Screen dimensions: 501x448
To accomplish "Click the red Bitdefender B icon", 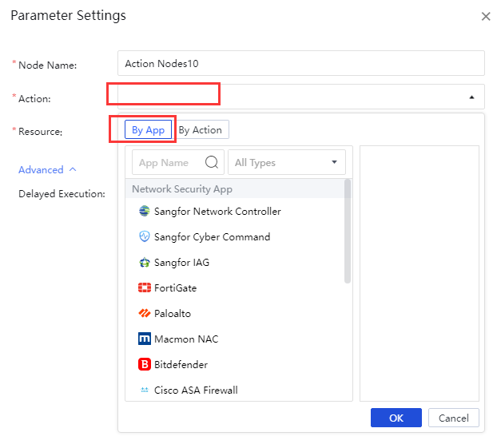I will (x=144, y=365).
